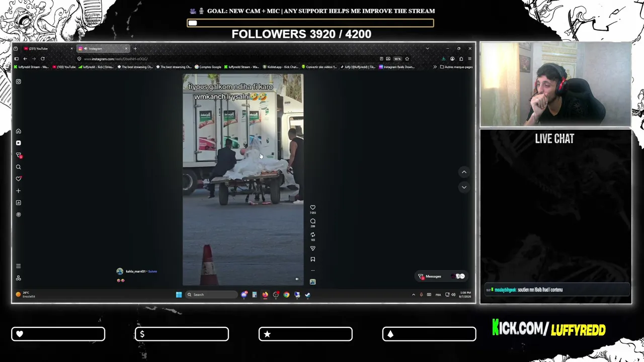The image size is (644, 362).
Task: Click the 90% zoom level indicator
Action: click(x=397, y=59)
